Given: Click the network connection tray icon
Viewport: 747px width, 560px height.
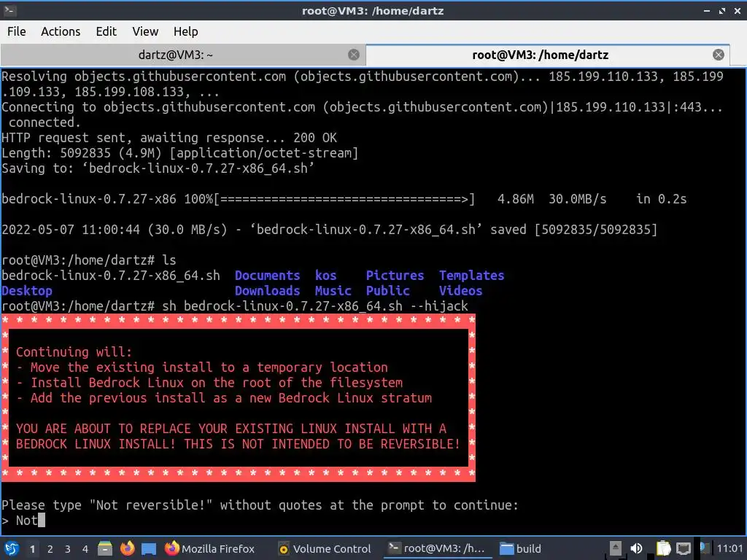Looking at the screenshot, I should [x=683, y=548].
